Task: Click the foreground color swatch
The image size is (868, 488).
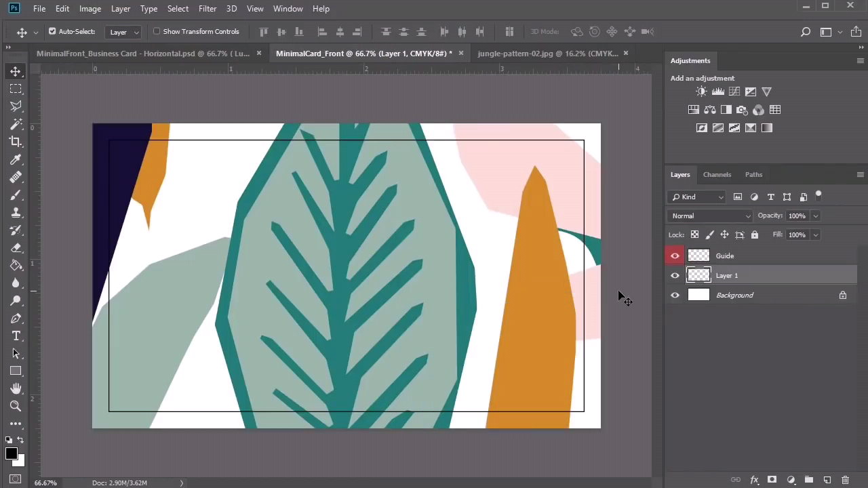Action: coord(12,454)
